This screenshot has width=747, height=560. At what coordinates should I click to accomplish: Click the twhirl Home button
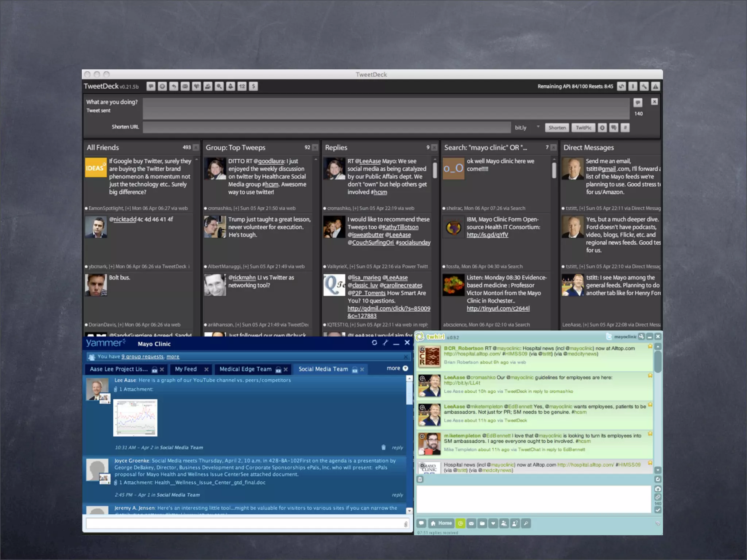(x=441, y=523)
